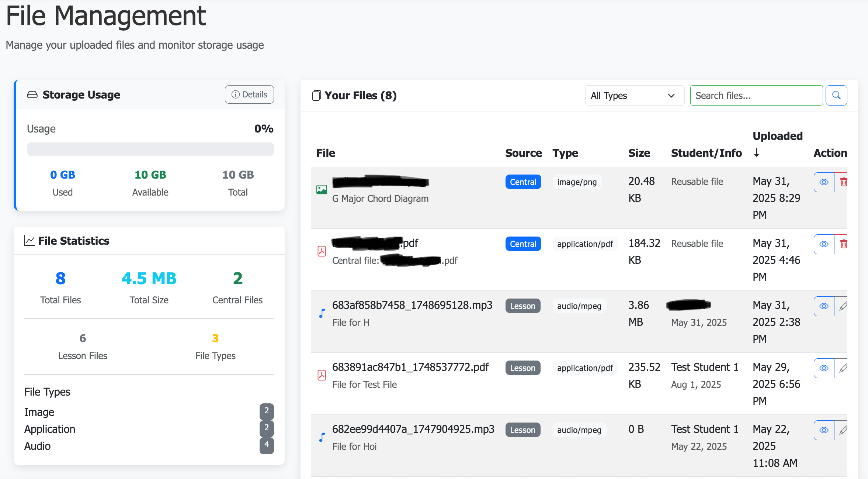Click the Type column header
868x479 pixels.
565,153
